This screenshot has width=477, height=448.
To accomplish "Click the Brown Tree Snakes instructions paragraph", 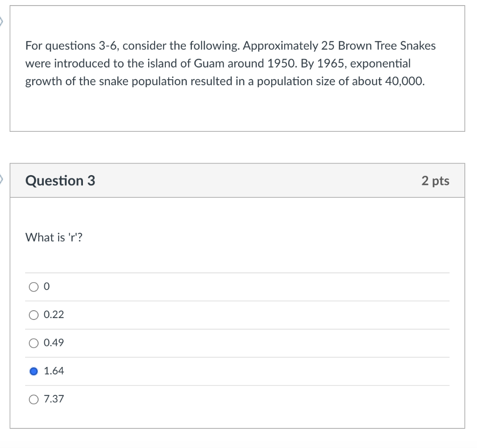I will click(231, 63).
